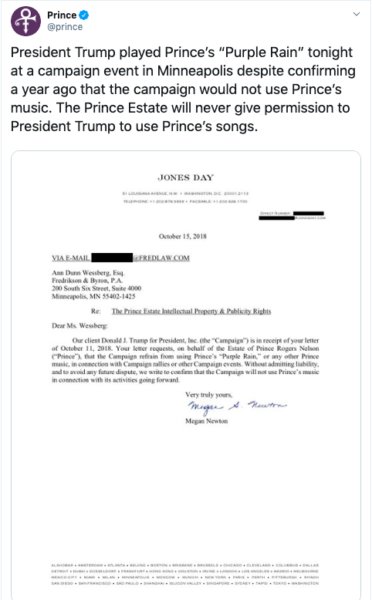Click the Louisiana Avenue letterhead address line
Screen dimensions: 372x600
point(185,193)
